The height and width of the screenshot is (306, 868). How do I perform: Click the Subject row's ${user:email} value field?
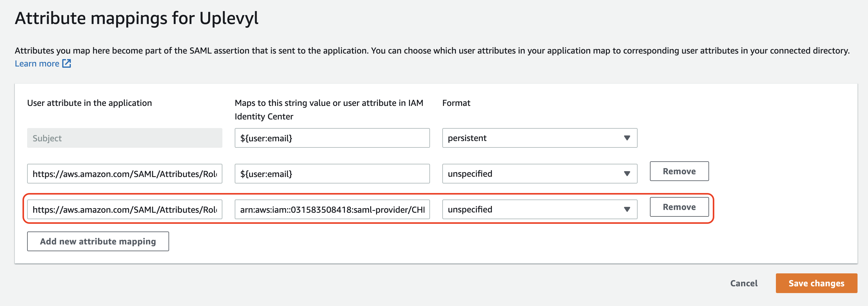[332, 138]
